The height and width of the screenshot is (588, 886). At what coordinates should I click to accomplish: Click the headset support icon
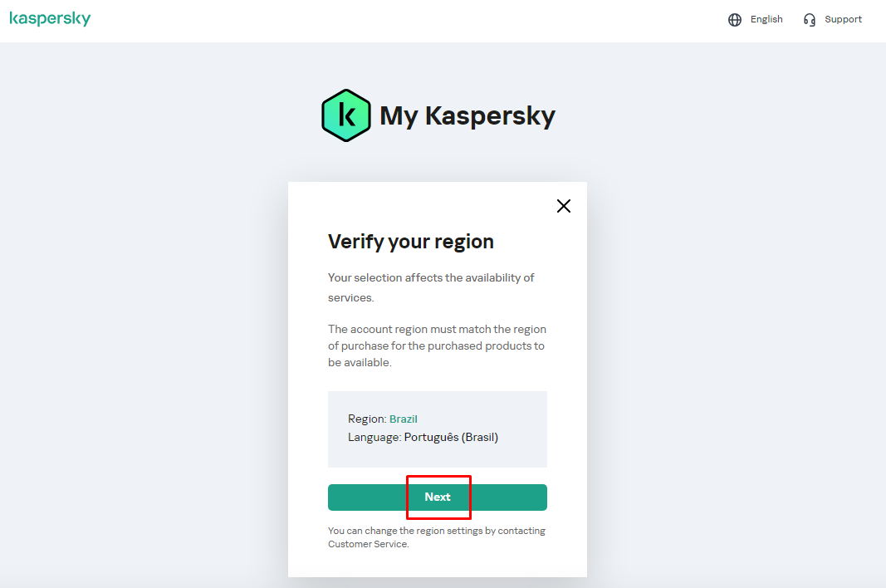[810, 20]
